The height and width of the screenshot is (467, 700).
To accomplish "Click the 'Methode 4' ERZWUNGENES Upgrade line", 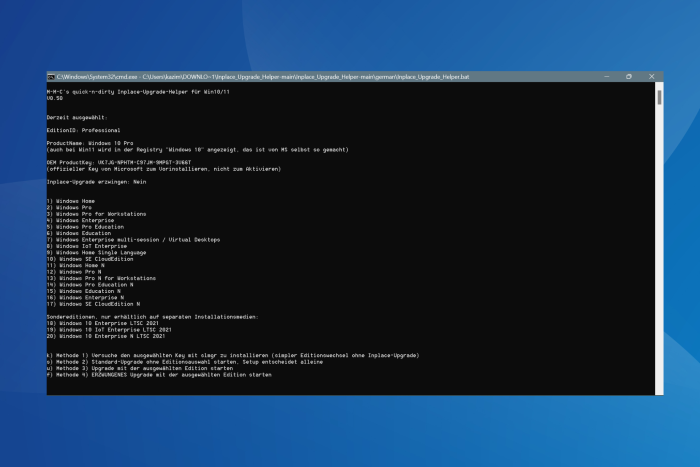I will click(159, 375).
